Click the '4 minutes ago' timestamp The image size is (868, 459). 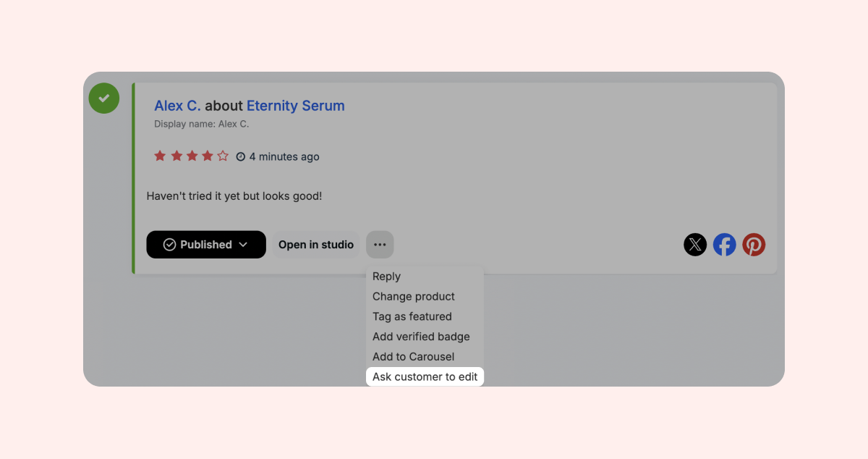tap(284, 156)
